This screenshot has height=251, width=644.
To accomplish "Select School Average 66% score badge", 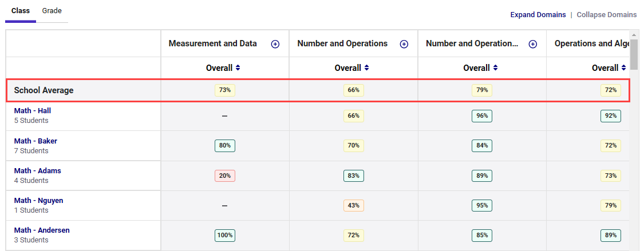I will (x=354, y=90).
